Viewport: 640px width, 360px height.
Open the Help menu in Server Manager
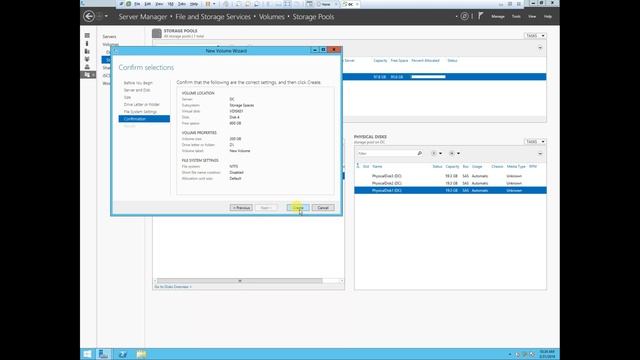tap(548, 16)
